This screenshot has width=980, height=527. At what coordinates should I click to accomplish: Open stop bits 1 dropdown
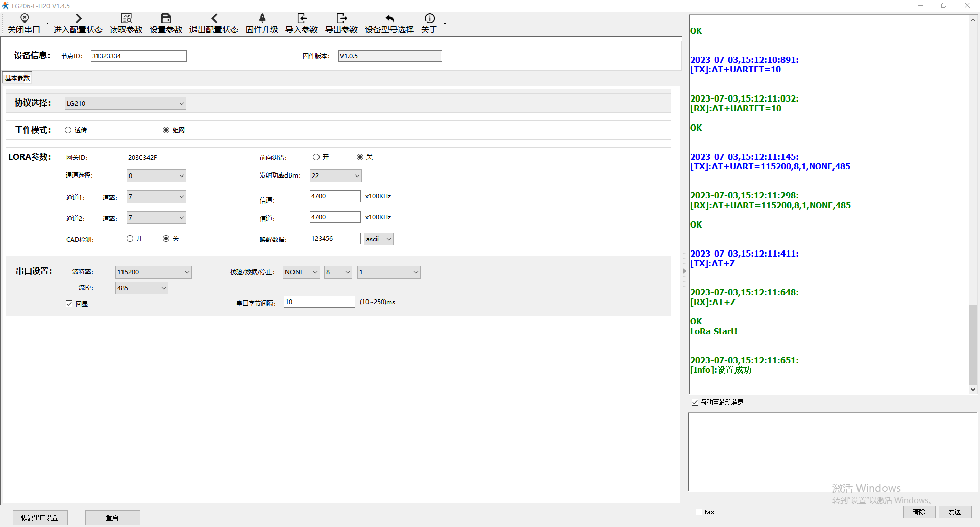[388, 272]
